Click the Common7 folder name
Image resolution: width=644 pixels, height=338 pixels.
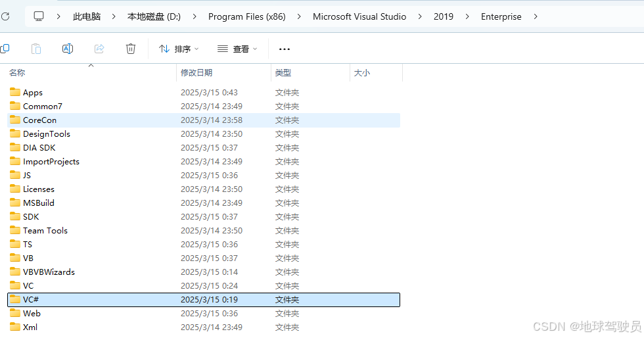click(x=43, y=106)
